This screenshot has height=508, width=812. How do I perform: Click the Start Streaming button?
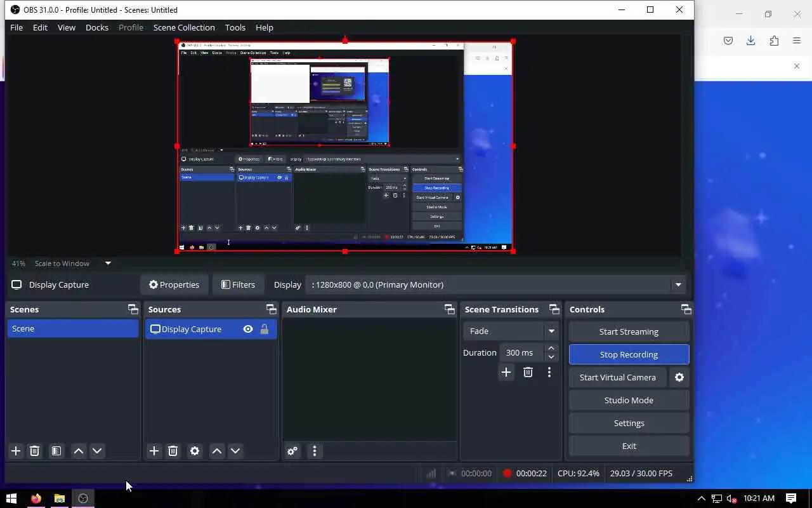click(629, 331)
